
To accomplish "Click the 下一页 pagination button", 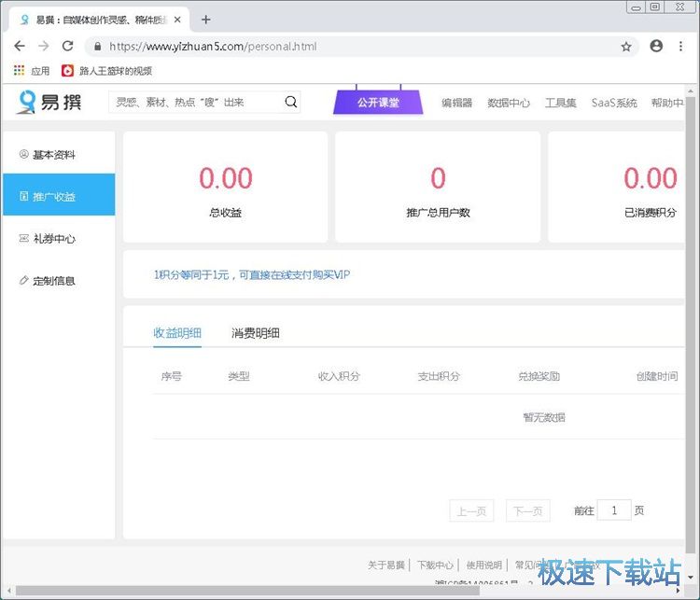I will click(x=527, y=511).
